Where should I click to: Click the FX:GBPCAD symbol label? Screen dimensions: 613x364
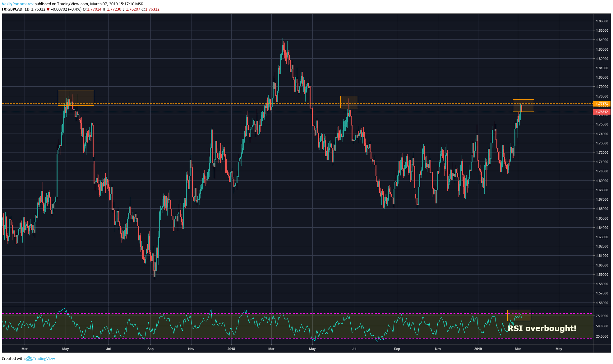[12, 9]
